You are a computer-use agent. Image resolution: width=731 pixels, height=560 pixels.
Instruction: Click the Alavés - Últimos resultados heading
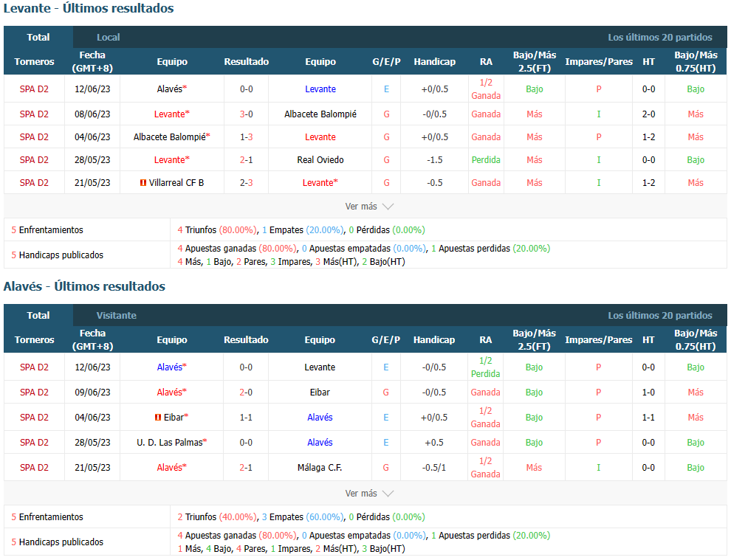[84, 286]
